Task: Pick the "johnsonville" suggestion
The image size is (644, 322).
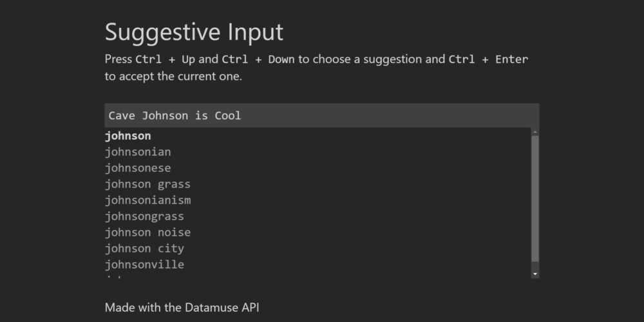Action: coord(144,264)
